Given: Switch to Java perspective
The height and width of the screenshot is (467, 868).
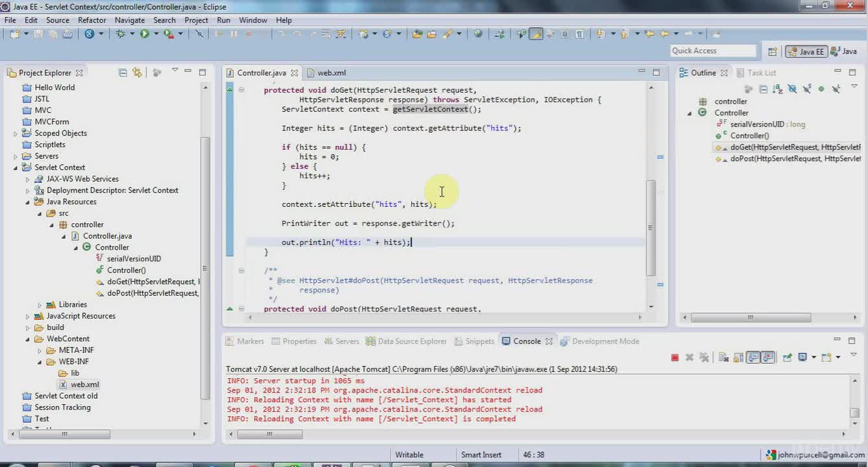Looking at the screenshot, I should click(844, 51).
